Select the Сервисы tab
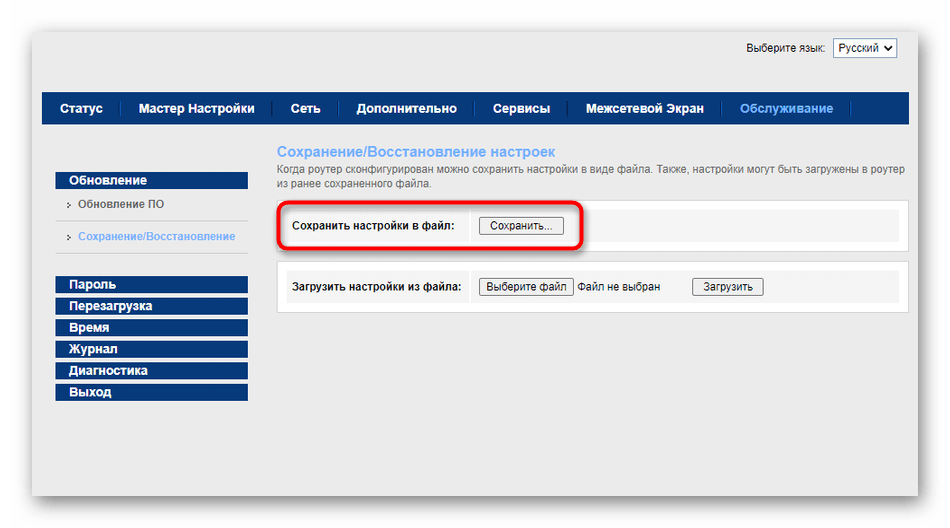The image size is (950, 528). pos(521,109)
